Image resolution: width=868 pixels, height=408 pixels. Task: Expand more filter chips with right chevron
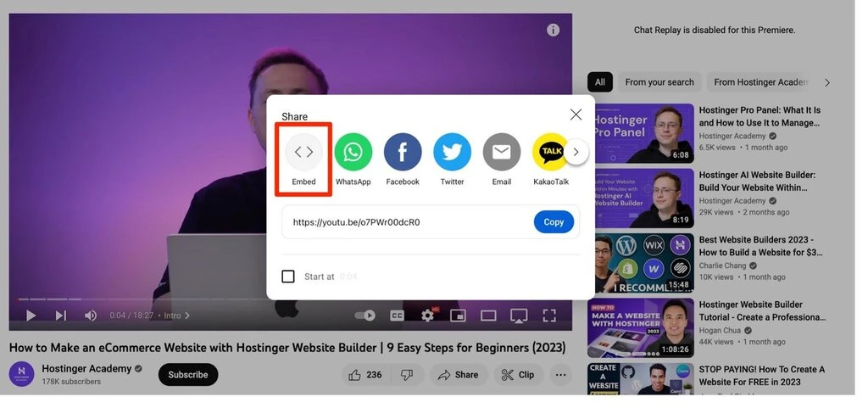[827, 82]
